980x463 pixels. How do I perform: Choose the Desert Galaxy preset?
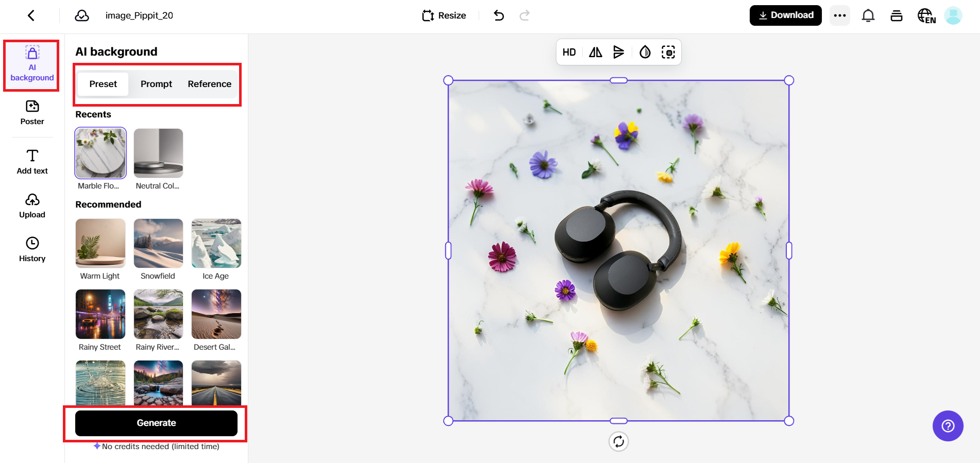click(216, 314)
